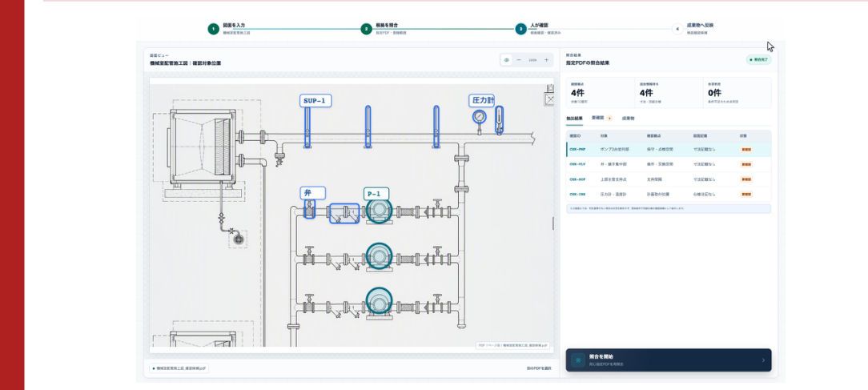Start matching with the 照合を開始 button
The width and height of the screenshot is (868, 390).
pyautogui.click(x=668, y=360)
